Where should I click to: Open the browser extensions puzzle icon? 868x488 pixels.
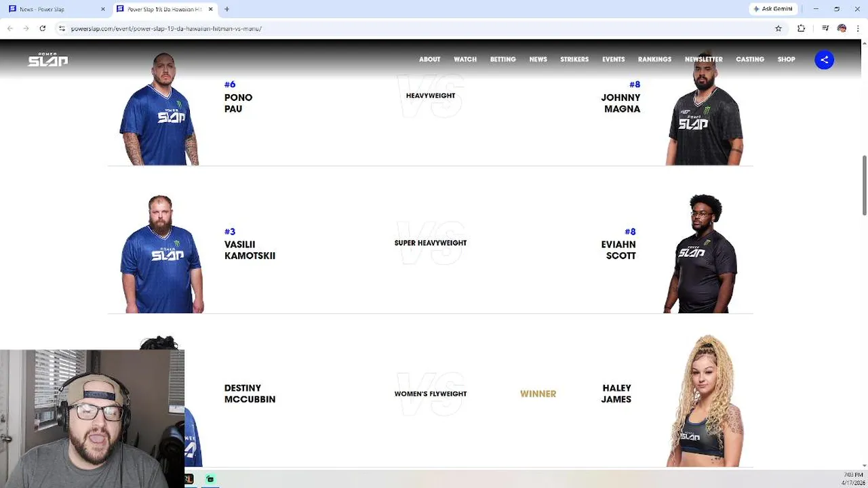(x=802, y=28)
